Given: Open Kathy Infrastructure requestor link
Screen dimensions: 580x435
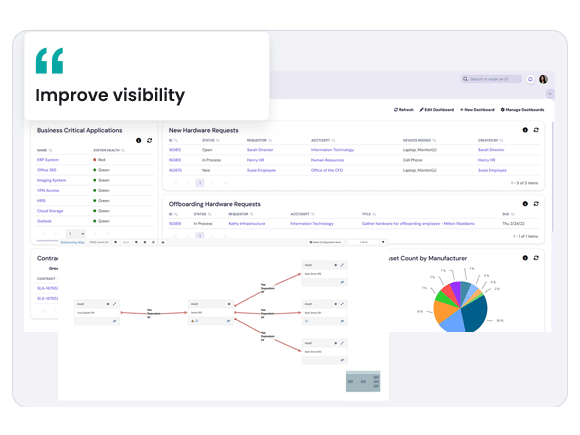Looking at the screenshot, I should point(247,223).
